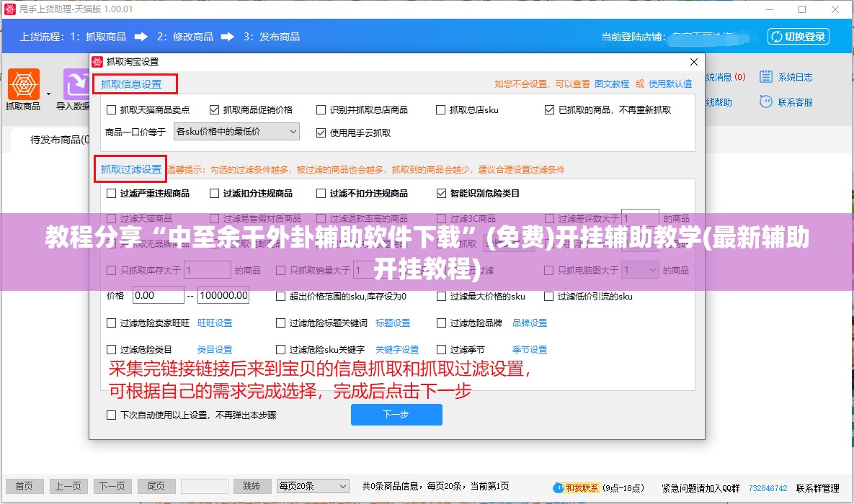This screenshot has width=854, height=504.
Task: Click the 导入数据 purple icon
Action: click(76, 84)
